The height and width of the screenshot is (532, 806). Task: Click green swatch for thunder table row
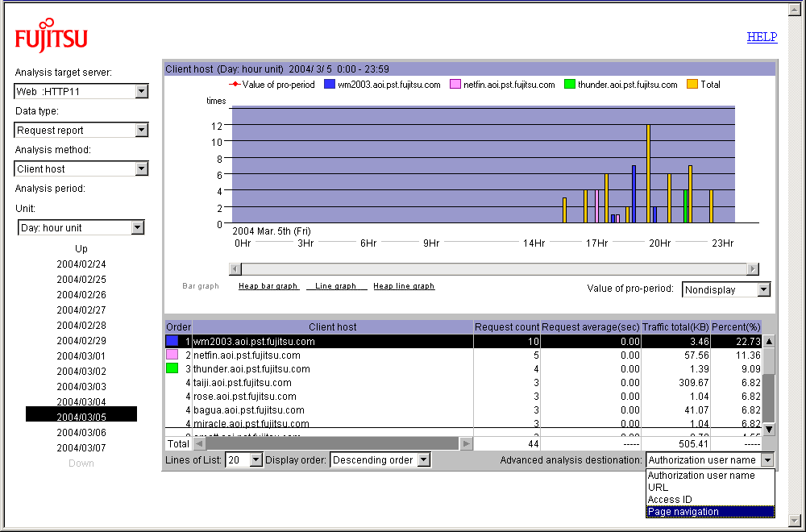pyautogui.click(x=172, y=368)
